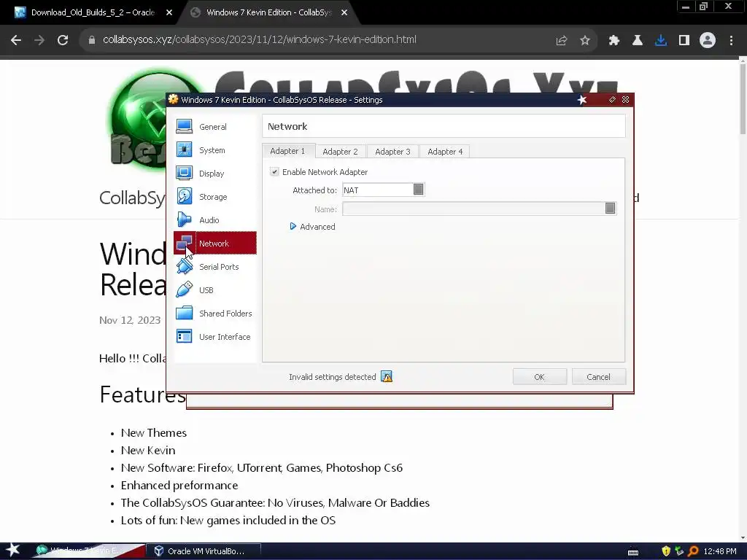Click the share page icon in address bar
The height and width of the screenshot is (560, 747).
coord(562,41)
